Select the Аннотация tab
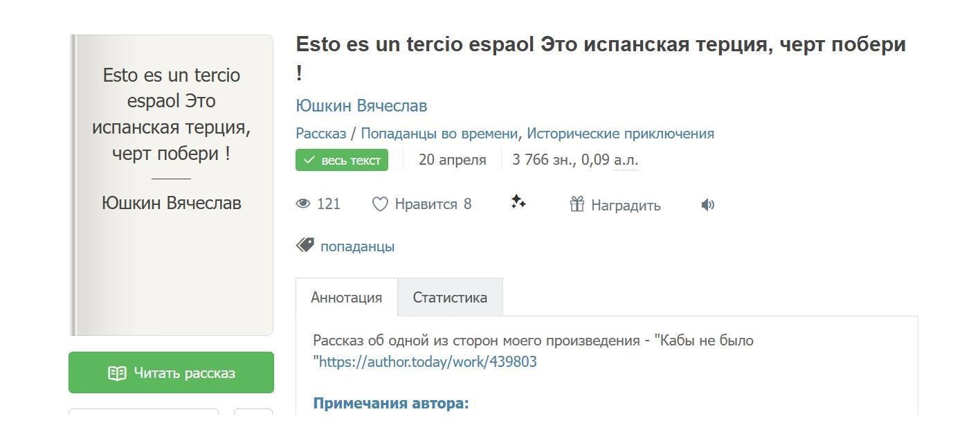 pos(346,298)
